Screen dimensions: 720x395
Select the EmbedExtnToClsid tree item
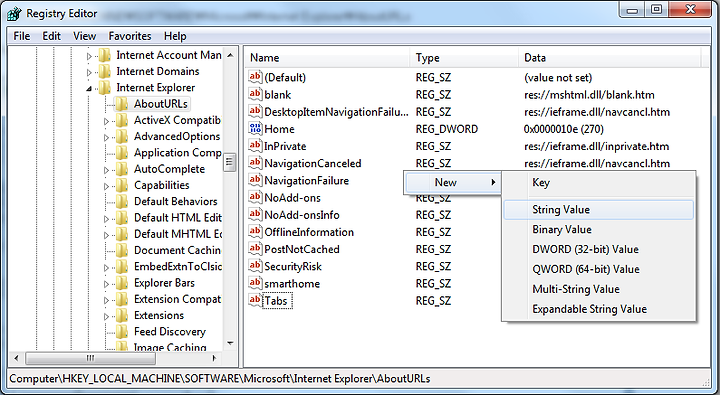point(178,266)
